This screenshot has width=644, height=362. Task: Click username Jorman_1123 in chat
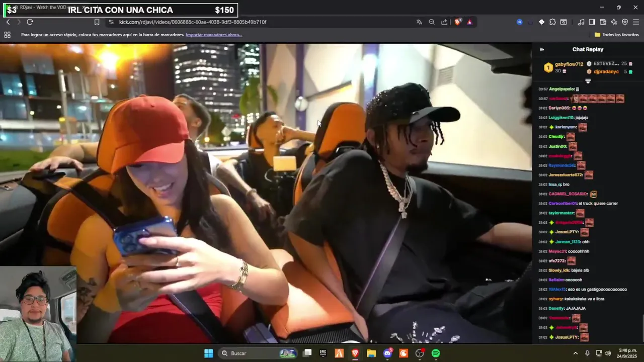pyautogui.click(x=568, y=242)
